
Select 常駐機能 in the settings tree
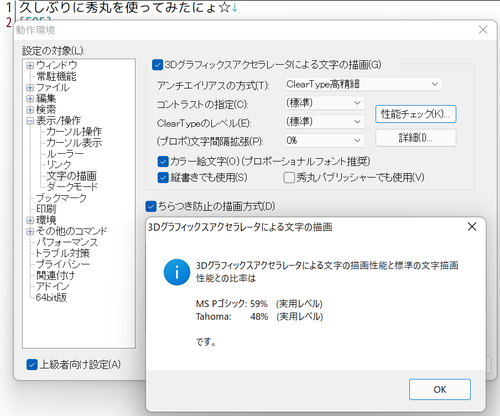tap(56, 76)
